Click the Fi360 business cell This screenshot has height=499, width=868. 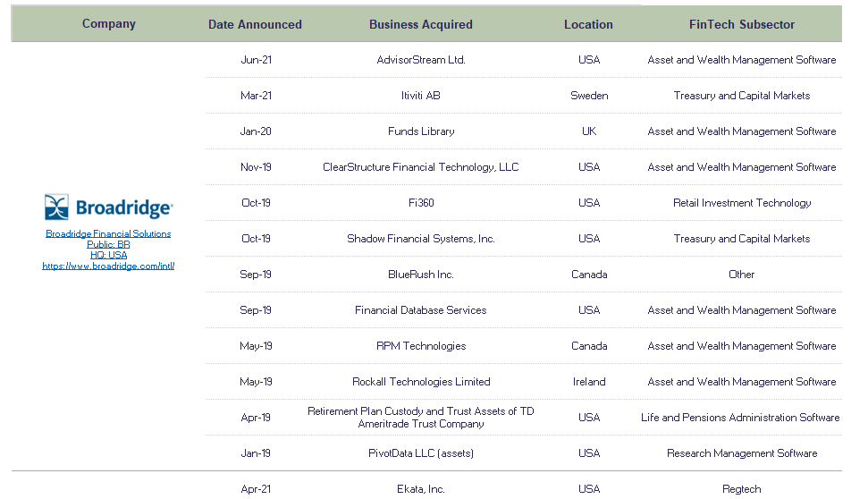[421, 203]
